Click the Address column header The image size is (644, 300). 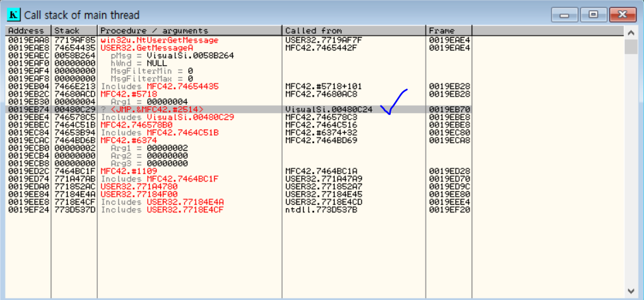tap(28, 31)
